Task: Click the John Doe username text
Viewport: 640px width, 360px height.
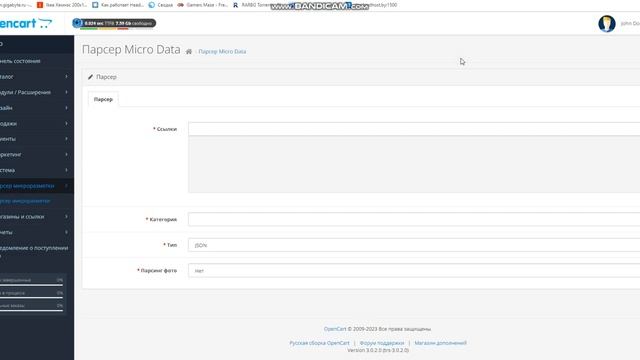Action: 630,23
